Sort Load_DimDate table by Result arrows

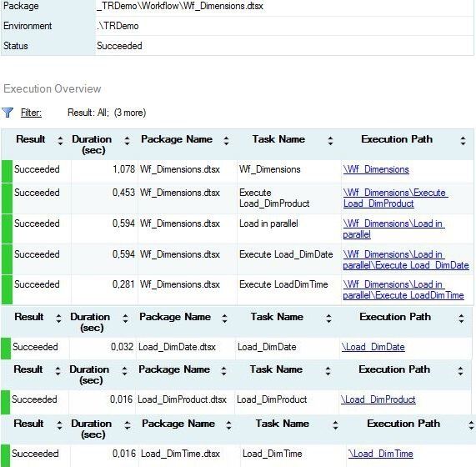(x=58, y=319)
